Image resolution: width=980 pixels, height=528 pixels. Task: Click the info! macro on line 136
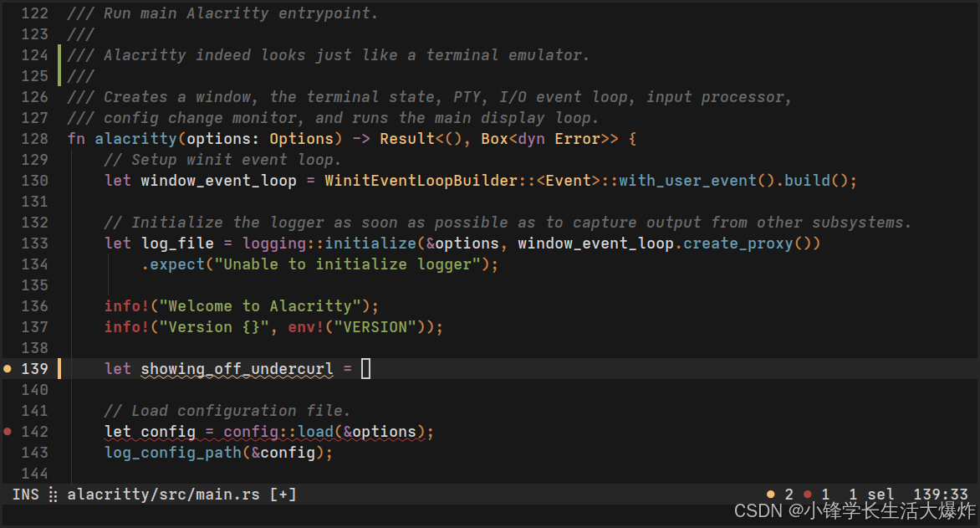(x=127, y=306)
